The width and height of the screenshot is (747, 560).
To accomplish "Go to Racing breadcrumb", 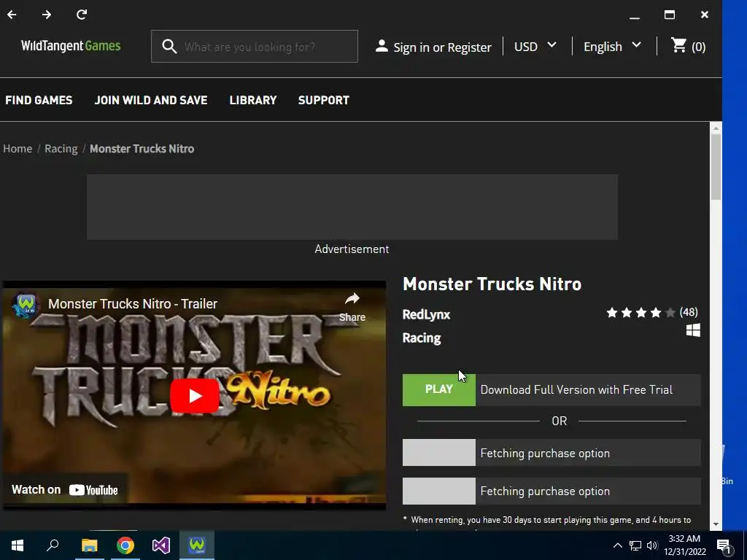I will click(61, 149).
